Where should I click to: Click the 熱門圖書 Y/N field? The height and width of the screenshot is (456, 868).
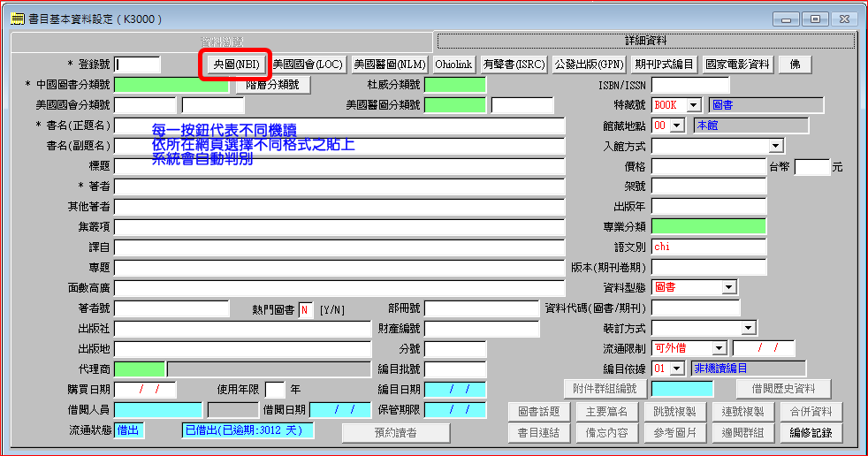coord(306,310)
